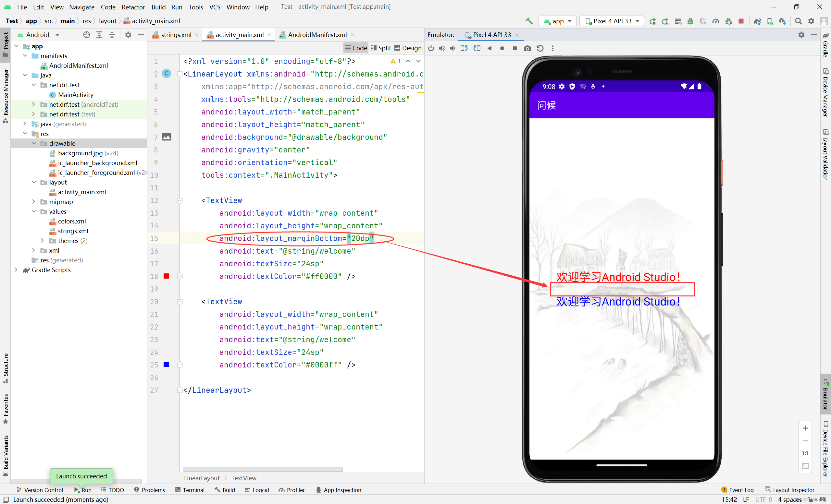Screen dimensions: 831x504
Task: Click the emulator Overview square button
Action: pos(515,48)
